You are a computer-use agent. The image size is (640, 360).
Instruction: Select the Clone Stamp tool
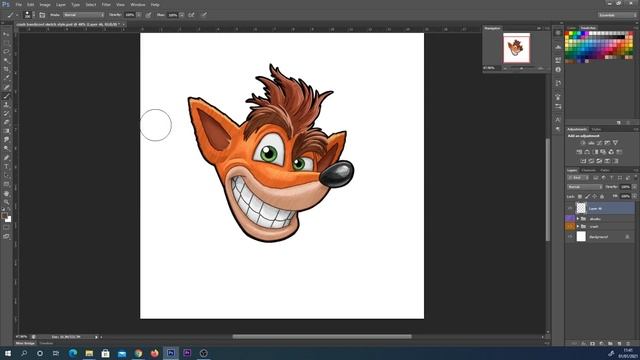pyautogui.click(x=6, y=105)
